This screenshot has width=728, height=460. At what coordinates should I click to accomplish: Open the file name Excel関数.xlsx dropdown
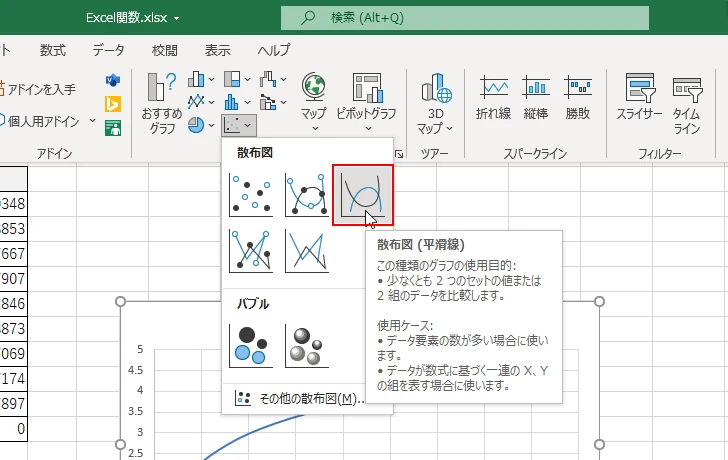[x=176, y=19]
